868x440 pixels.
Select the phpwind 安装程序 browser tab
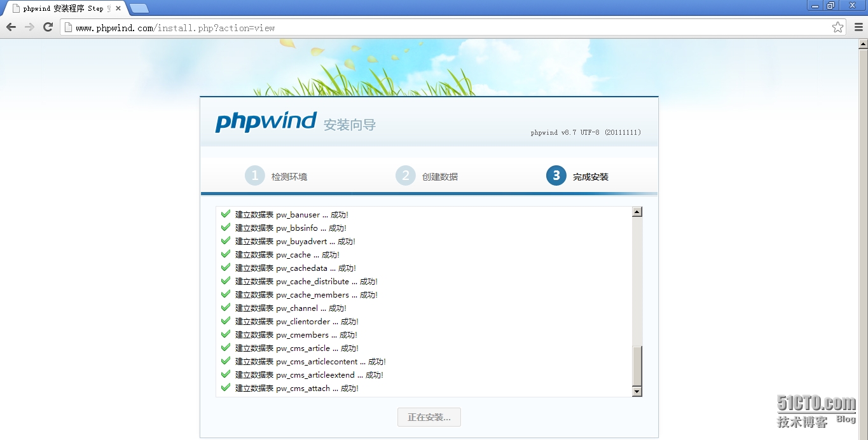click(x=65, y=8)
